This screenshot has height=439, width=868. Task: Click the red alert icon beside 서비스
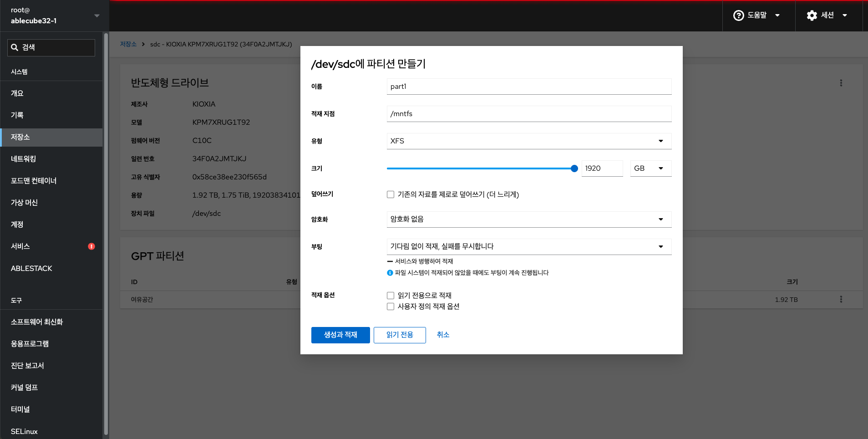(x=91, y=246)
